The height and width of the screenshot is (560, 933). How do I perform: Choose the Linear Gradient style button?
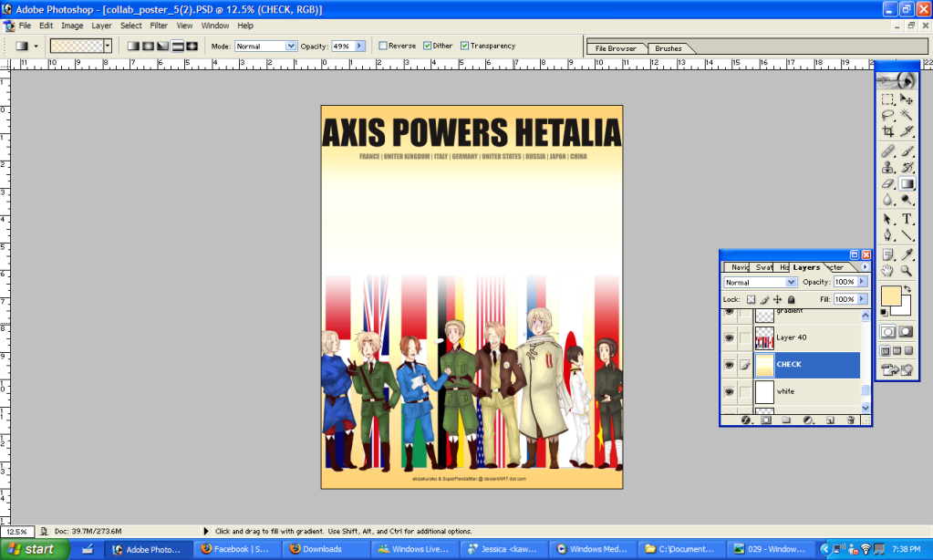(134, 46)
